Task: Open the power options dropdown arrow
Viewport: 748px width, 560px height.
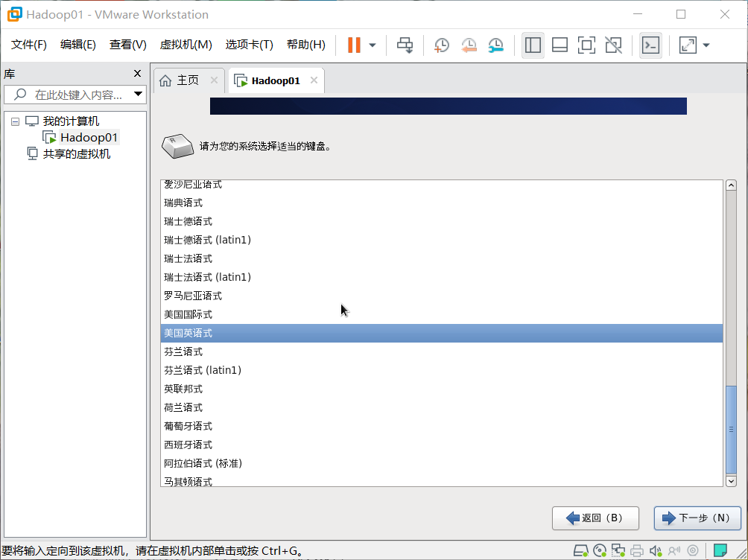Action: click(373, 45)
